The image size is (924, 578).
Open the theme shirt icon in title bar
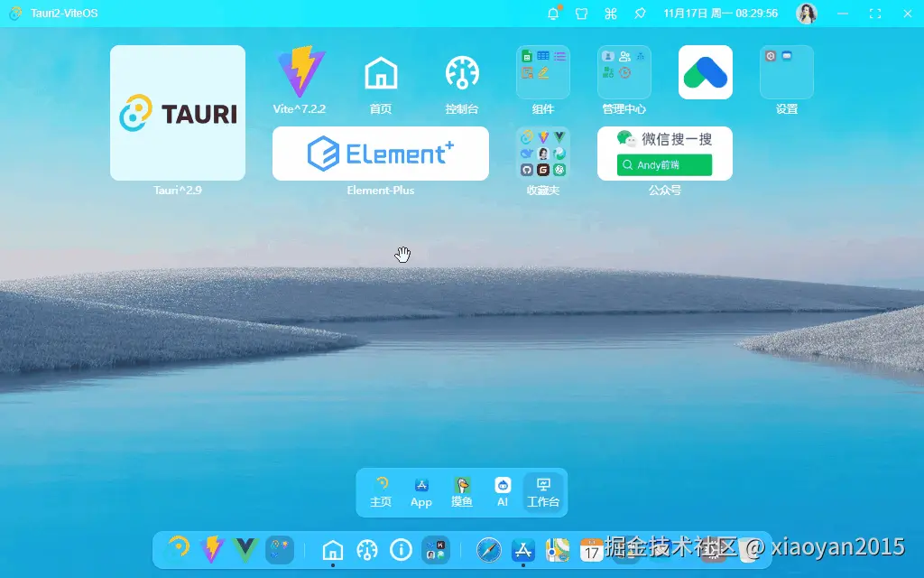pyautogui.click(x=581, y=14)
